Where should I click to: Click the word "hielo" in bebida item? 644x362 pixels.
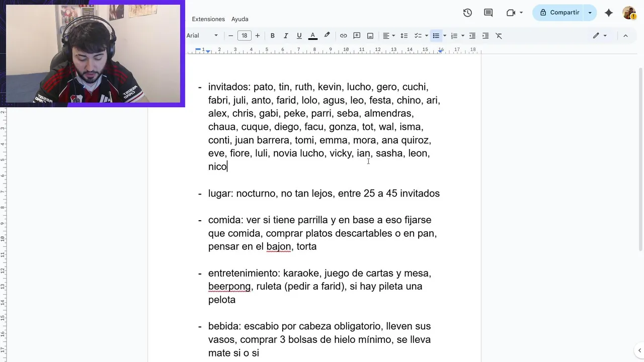click(344, 339)
